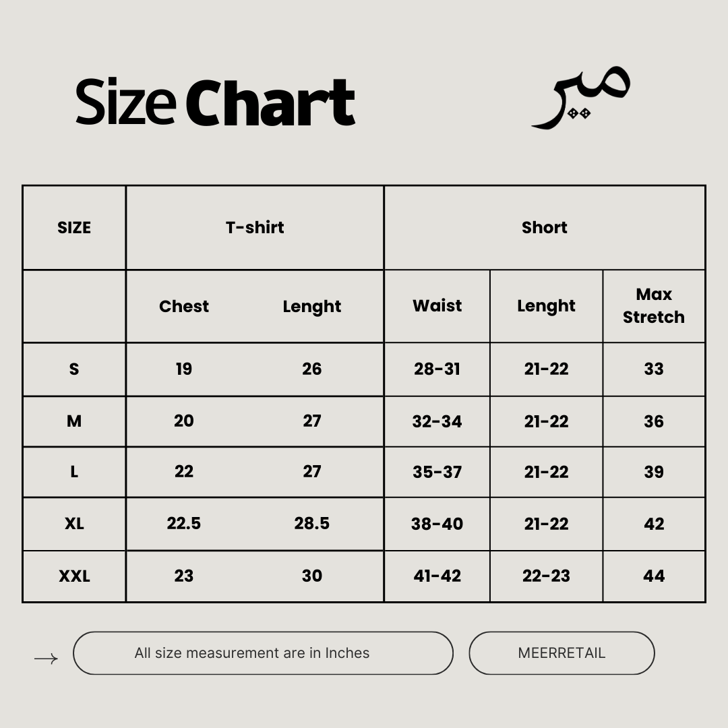Click the 44 max stretch value
728x728 pixels.
pyautogui.click(x=654, y=576)
